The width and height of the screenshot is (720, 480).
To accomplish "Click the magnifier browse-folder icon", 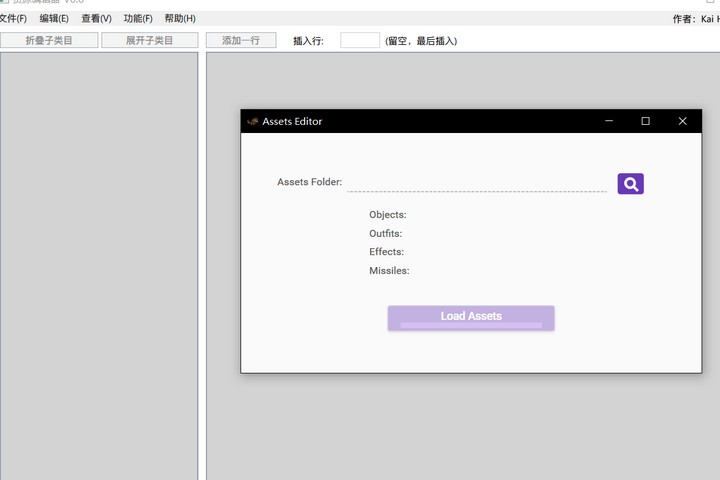I will [x=630, y=184].
